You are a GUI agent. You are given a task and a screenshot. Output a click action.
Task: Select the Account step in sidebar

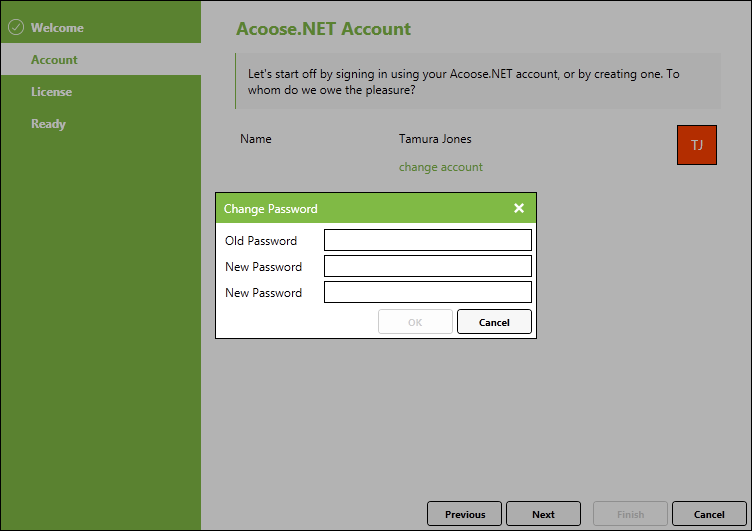(x=101, y=59)
